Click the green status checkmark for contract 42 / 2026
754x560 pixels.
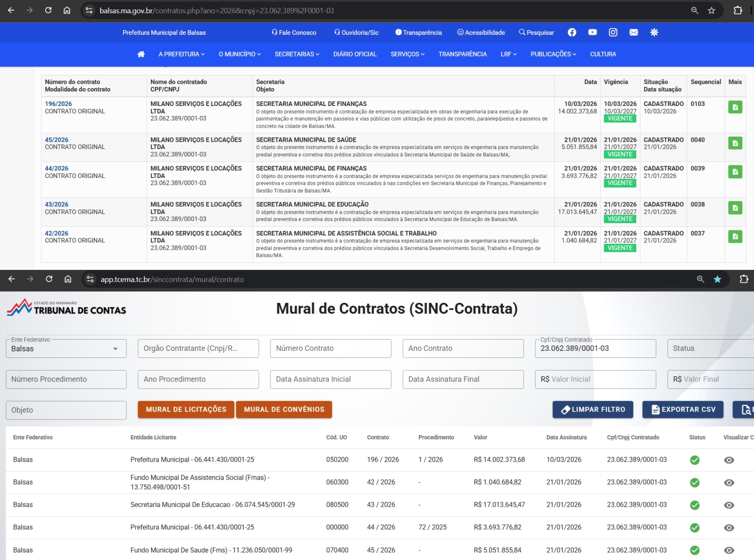pos(695,483)
